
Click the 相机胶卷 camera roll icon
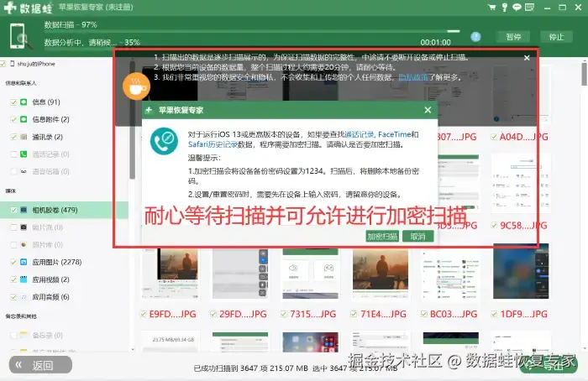click(x=24, y=210)
